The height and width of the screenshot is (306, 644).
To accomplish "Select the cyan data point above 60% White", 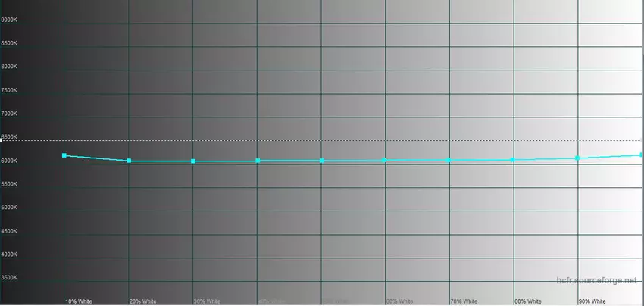I will (x=385, y=160).
